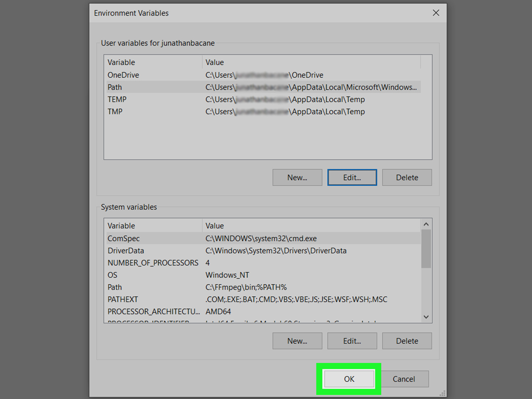This screenshot has height=399, width=532.
Task: Select the TMP user variable
Action: [x=115, y=112]
